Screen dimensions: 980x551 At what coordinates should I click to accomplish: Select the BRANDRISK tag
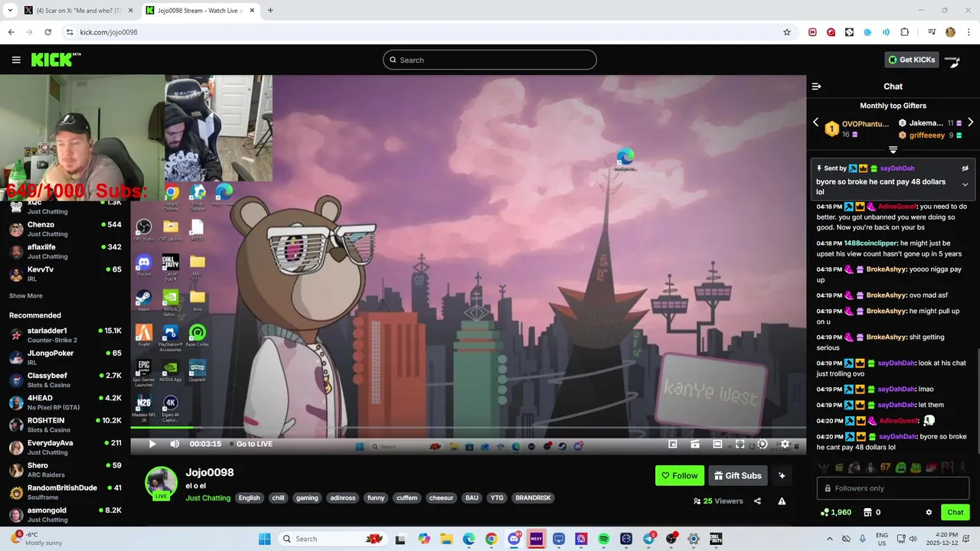[x=533, y=498]
